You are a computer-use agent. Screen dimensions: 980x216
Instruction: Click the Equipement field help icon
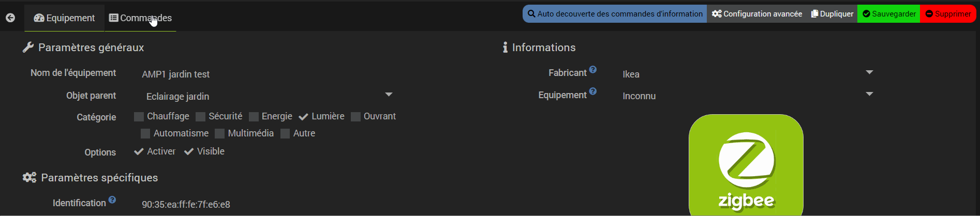click(x=593, y=91)
